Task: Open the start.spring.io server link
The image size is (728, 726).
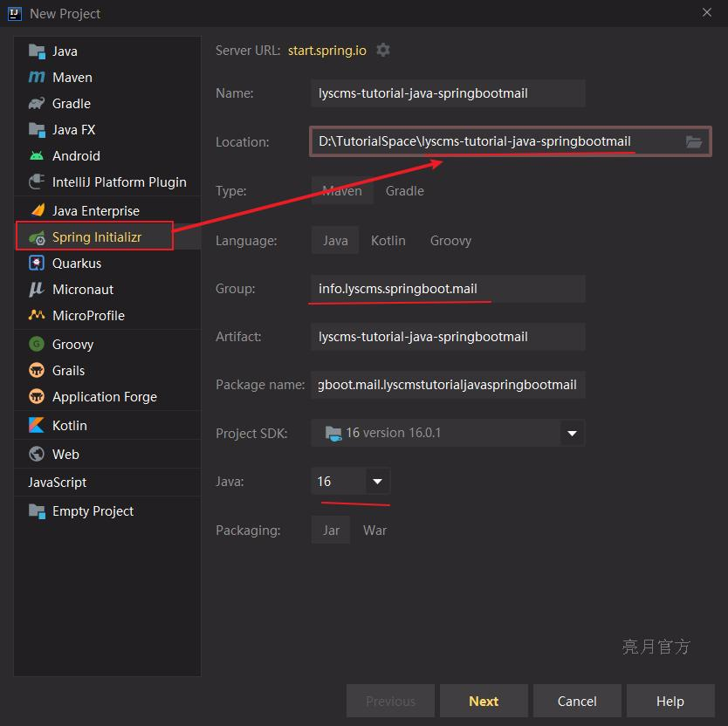Action: click(x=326, y=50)
